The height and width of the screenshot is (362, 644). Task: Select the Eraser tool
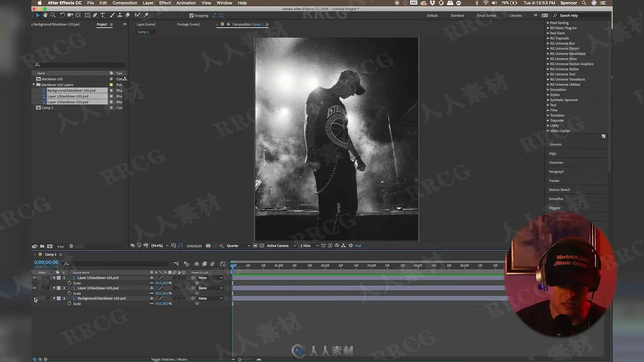click(x=127, y=15)
